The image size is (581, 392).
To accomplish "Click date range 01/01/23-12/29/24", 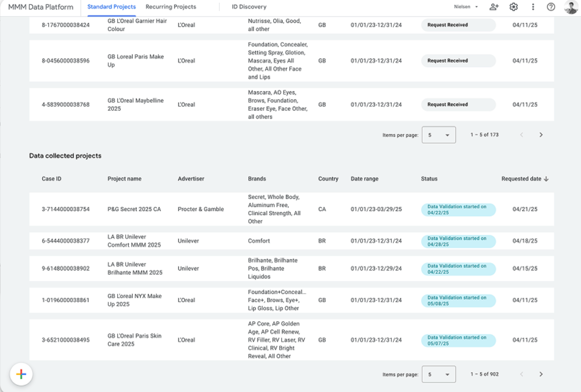I will pyautogui.click(x=376, y=268).
